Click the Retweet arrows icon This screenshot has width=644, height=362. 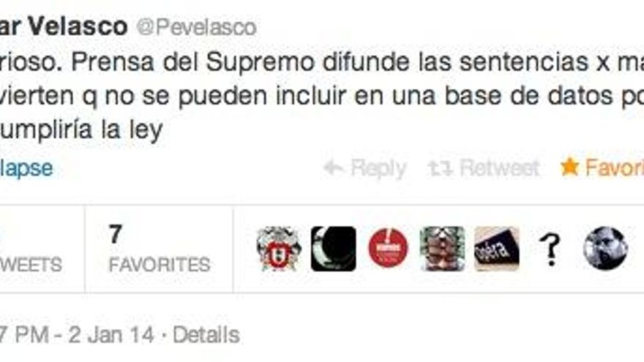click(441, 168)
